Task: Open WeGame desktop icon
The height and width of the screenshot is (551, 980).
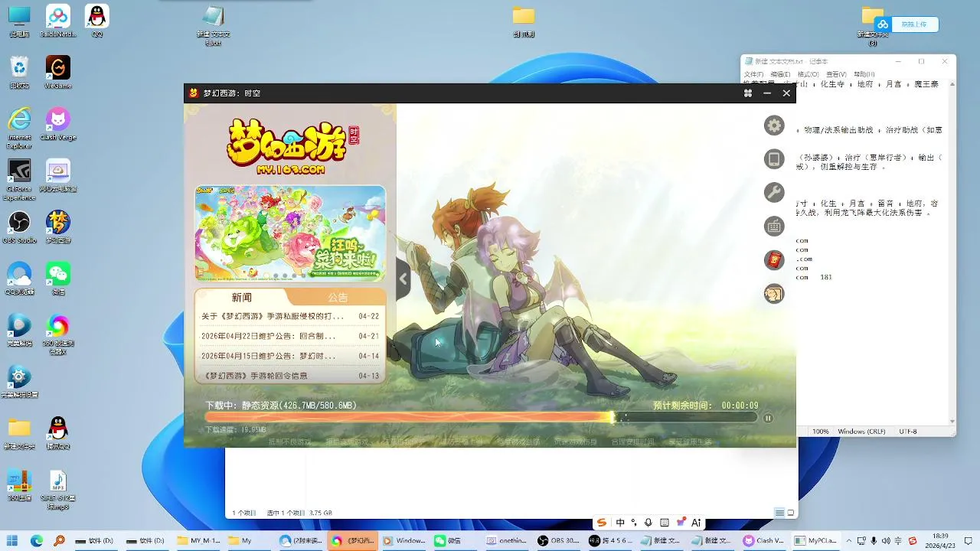Action: [x=58, y=73]
